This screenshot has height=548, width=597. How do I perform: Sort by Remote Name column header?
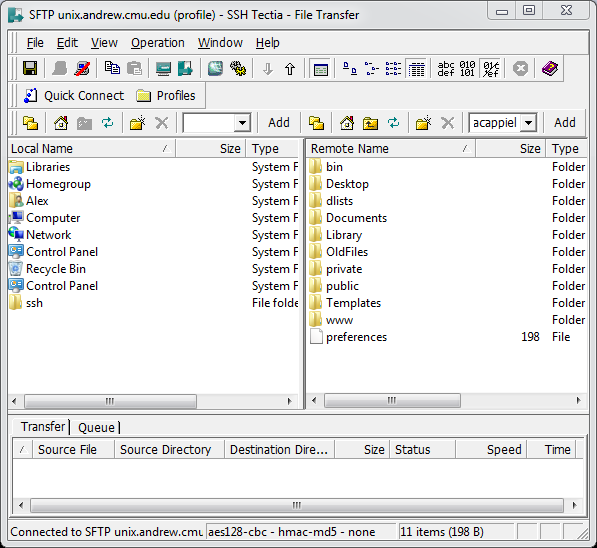tap(391, 149)
